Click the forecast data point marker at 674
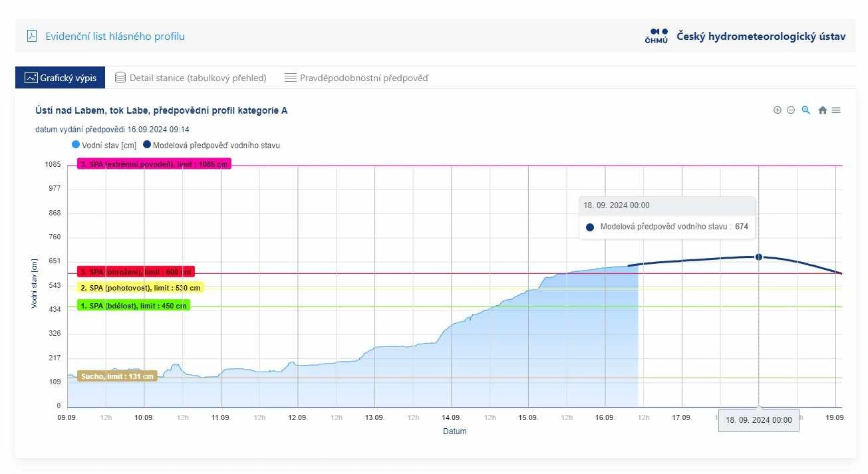Image resolution: width=868 pixels, height=474 pixels. (x=759, y=257)
